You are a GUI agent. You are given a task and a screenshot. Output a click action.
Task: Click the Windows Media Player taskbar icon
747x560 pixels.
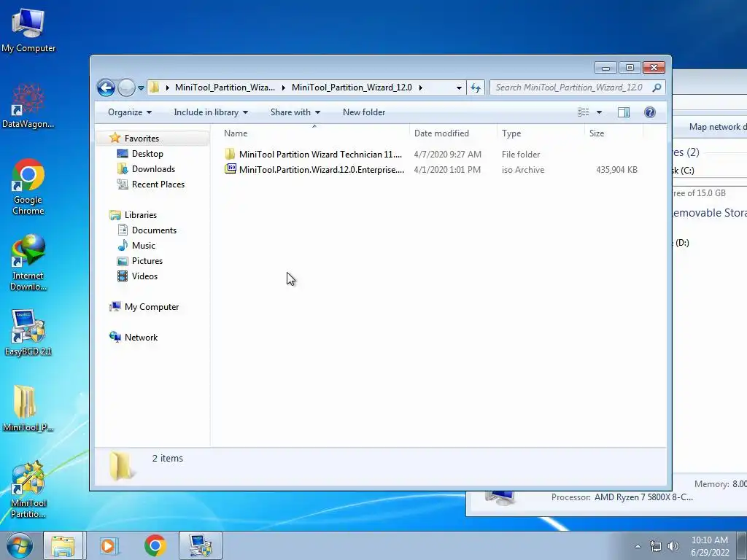click(x=109, y=545)
